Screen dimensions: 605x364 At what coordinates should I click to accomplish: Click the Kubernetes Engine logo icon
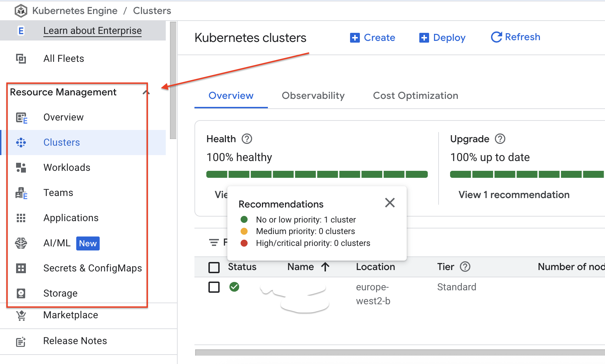[x=21, y=11]
